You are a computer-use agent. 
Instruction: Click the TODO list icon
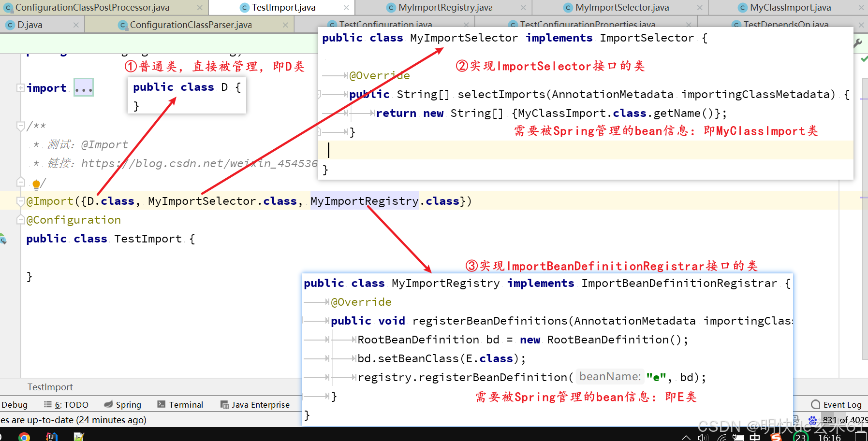pos(47,404)
